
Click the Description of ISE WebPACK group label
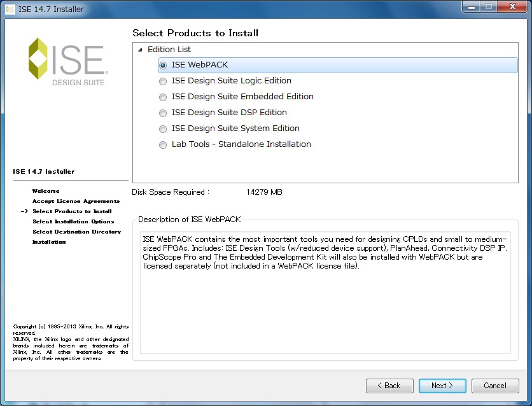coord(190,220)
